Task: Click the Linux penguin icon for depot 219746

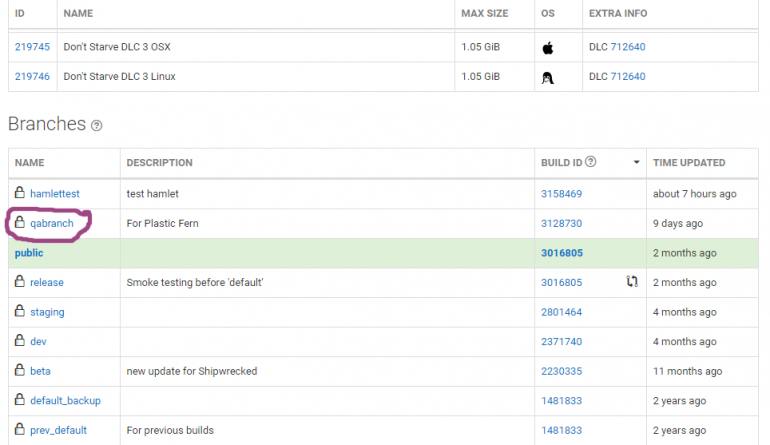Action: point(548,78)
